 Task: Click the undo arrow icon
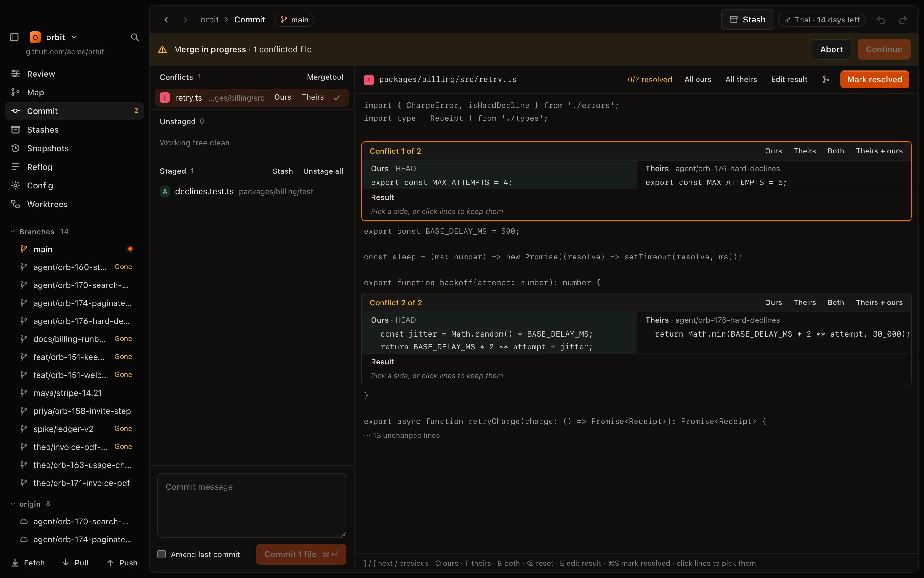point(881,20)
